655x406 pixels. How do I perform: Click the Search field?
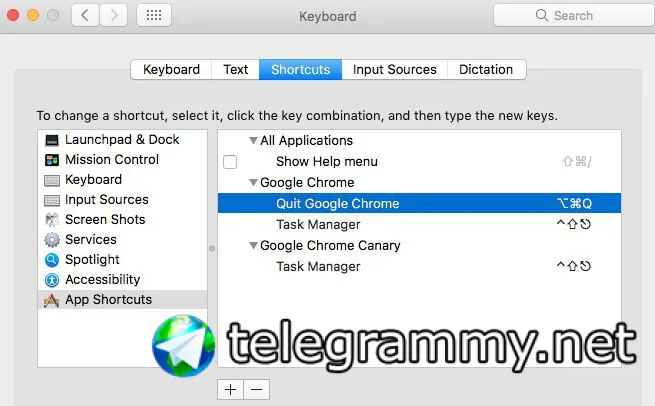point(574,15)
